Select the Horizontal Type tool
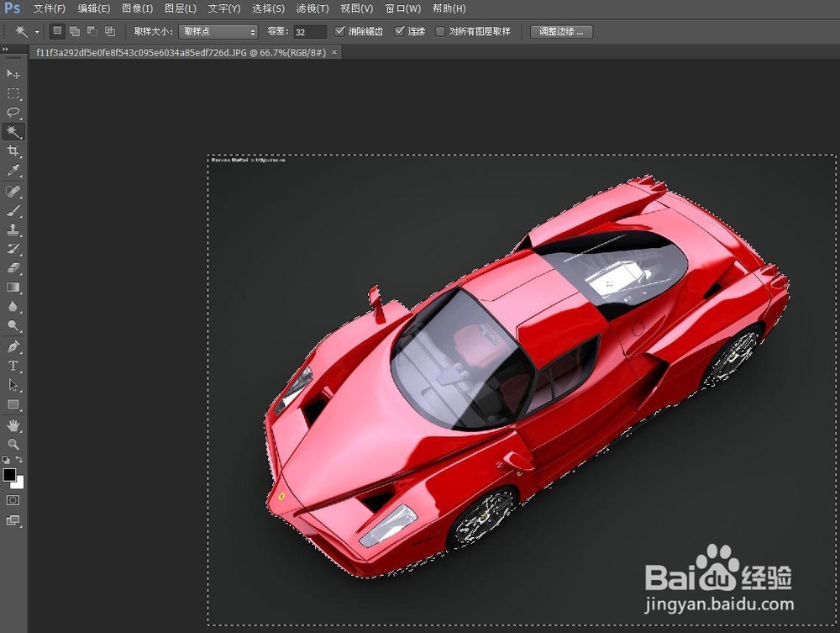This screenshot has height=633, width=840. coord(13,366)
